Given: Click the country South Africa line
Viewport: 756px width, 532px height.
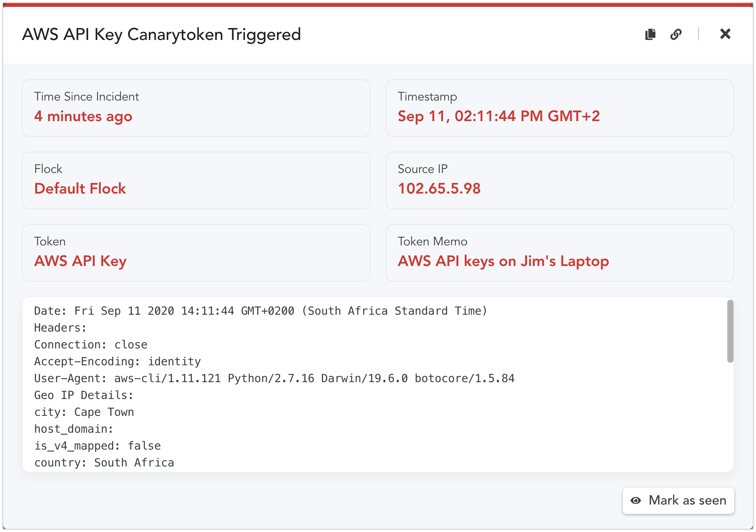Looking at the screenshot, I should pos(104,463).
